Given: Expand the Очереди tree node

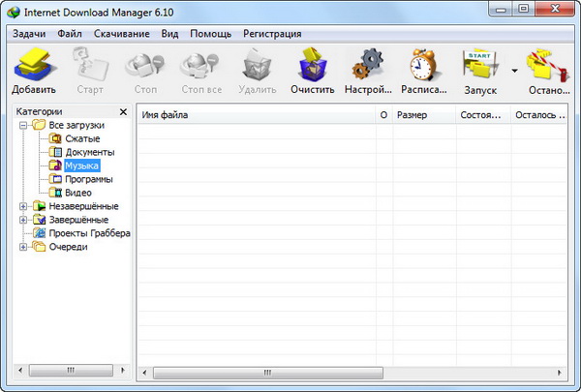Looking at the screenshot, I should coord(23,247).
